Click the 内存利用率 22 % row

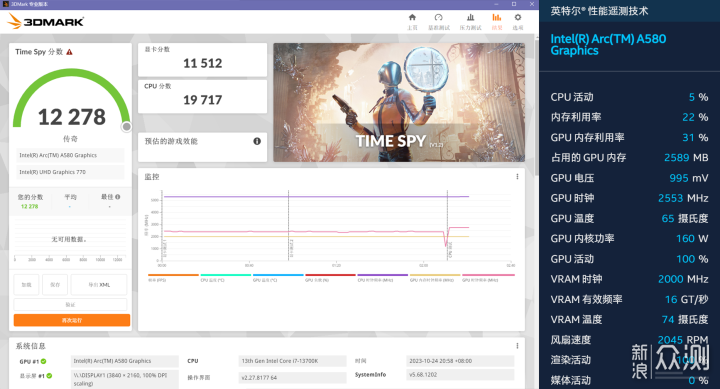(629, 117)
